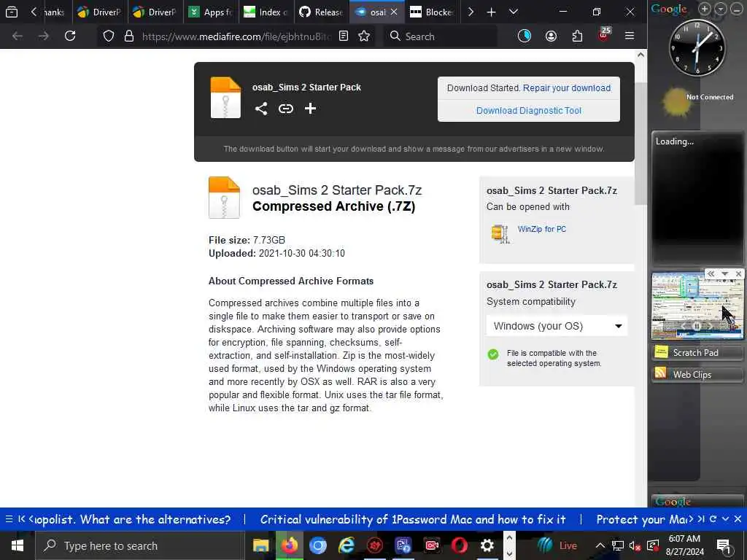Image resolution: width=747 pixels, height=560 pixels.
Task: Open the Firefox hamburger application menu
Action: 630,36
